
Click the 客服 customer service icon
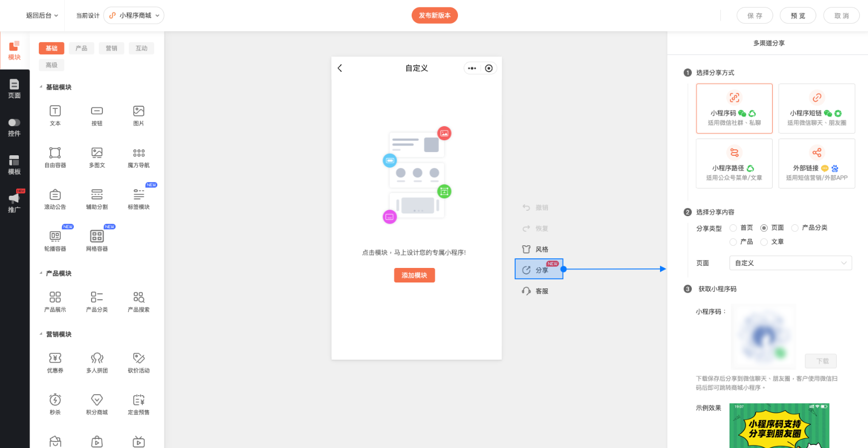tap(526, 291)
